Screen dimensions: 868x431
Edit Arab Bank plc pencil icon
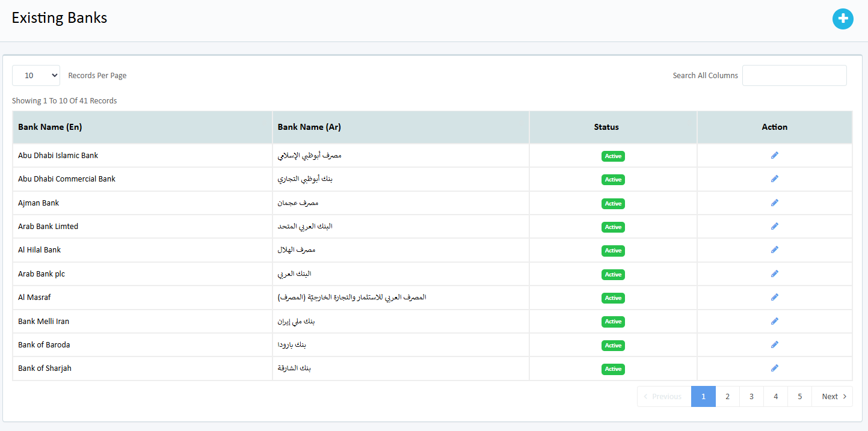coord(775,274)
